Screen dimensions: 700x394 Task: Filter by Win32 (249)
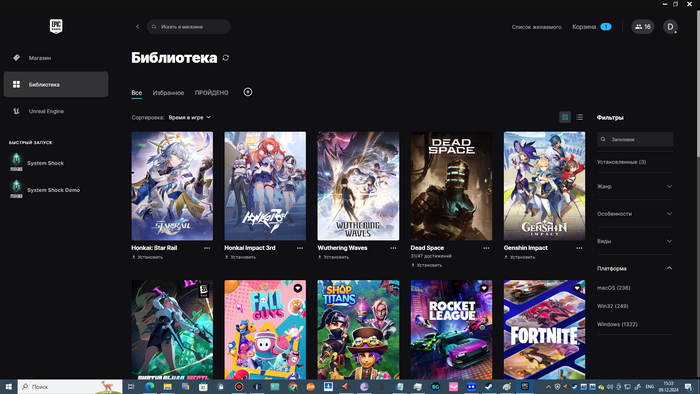coord(612,306)
